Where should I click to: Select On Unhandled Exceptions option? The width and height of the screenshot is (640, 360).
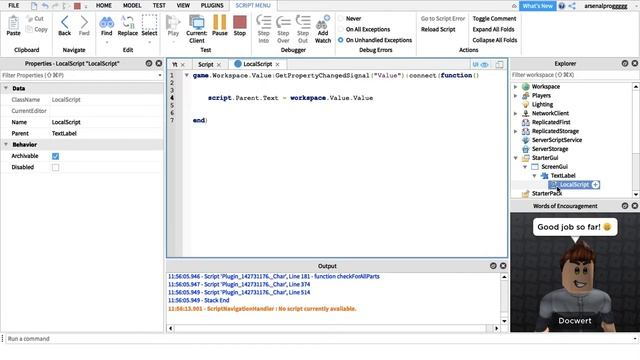pos(341,40)
